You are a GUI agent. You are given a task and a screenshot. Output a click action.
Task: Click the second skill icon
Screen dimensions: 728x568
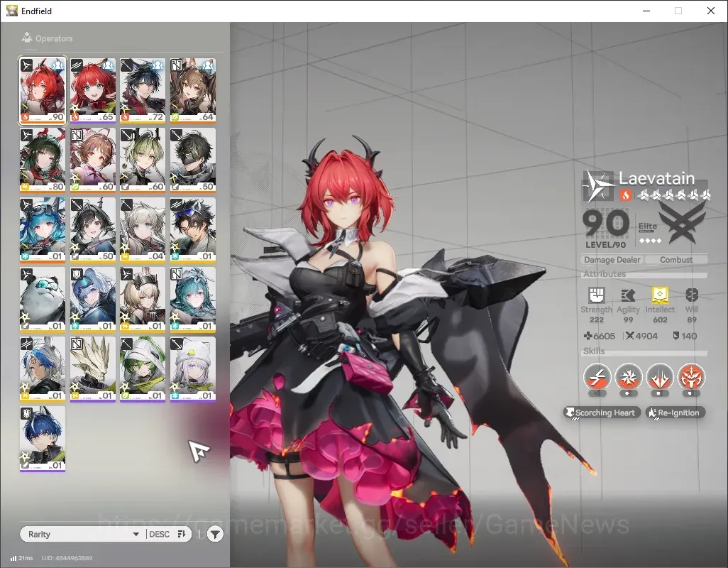[628, 377]
